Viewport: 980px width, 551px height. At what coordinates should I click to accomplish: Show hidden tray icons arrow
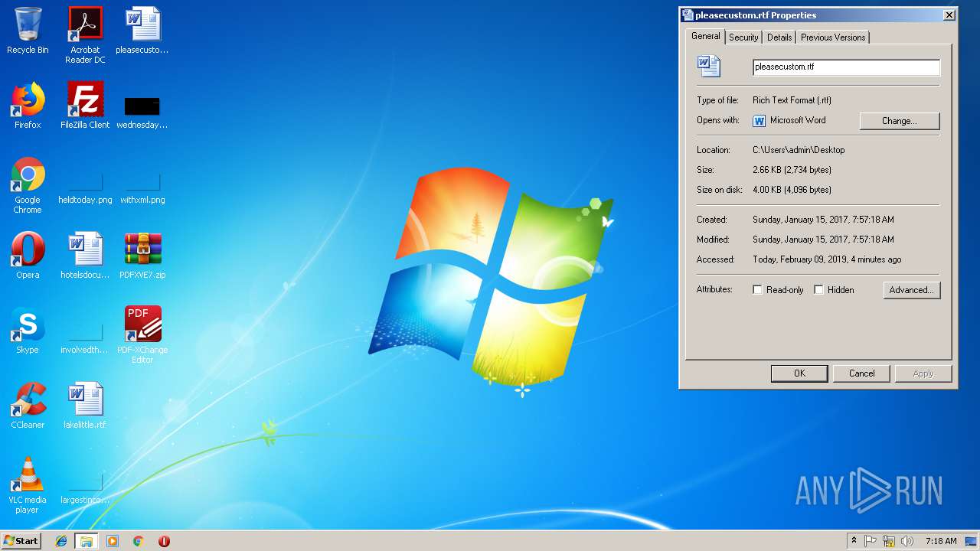854,541
